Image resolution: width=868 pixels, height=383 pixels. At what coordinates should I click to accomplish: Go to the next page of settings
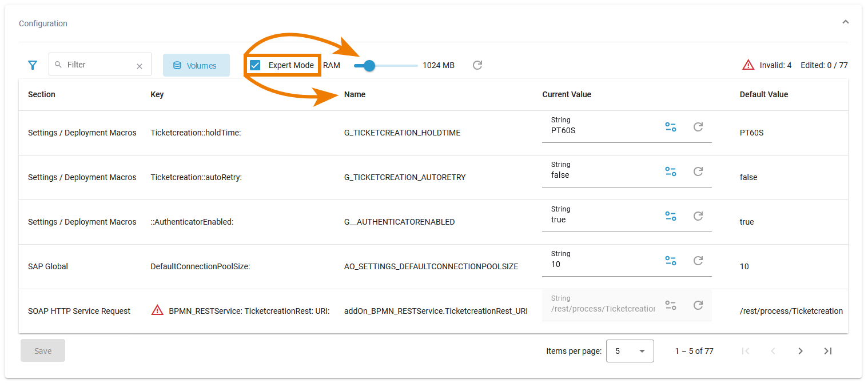(801, 351)
